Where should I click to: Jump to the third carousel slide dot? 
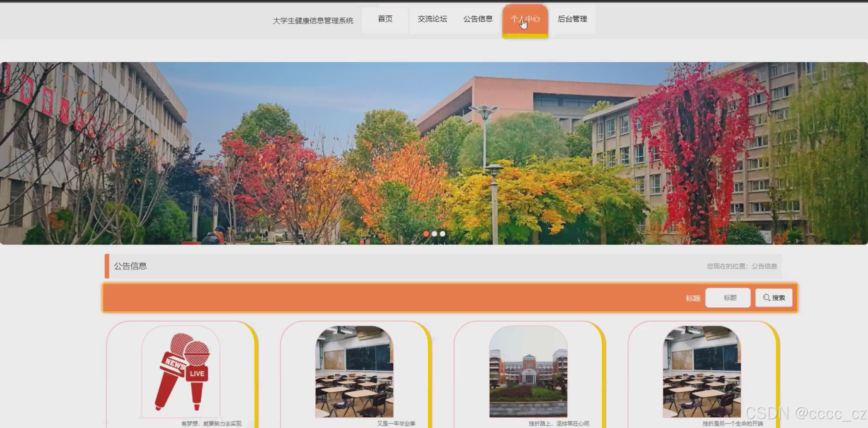pyautogui.click(x=443, y=233)
